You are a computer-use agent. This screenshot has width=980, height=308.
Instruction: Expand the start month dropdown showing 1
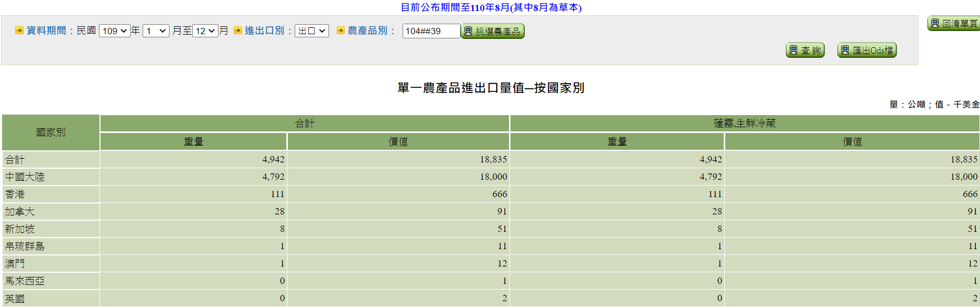pyautogui.click(x=156, y=31)
